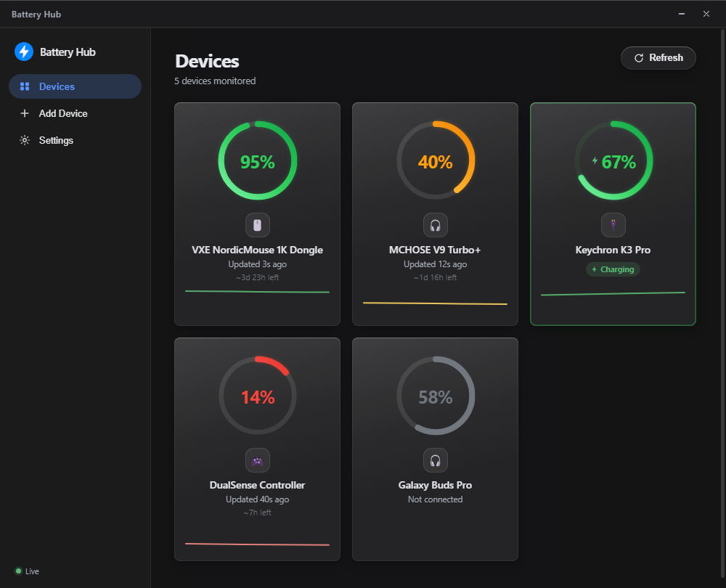726x588 pixels.
Task: Click the gear icon beside Settings
Action: tap(25, 140)
